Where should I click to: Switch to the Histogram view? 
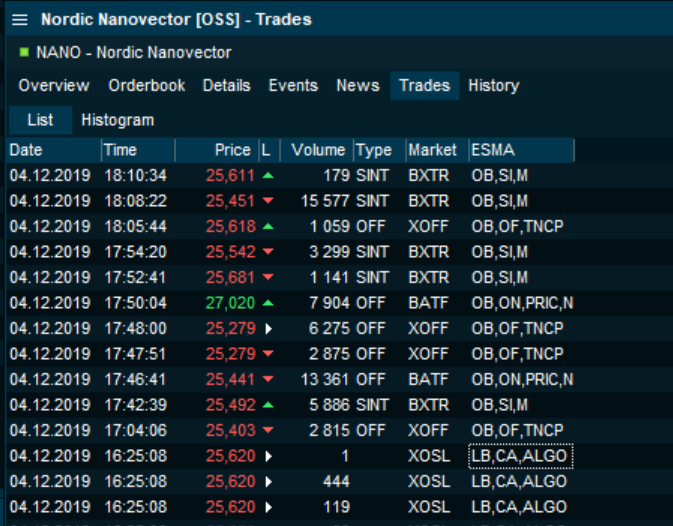pos(118,120)
